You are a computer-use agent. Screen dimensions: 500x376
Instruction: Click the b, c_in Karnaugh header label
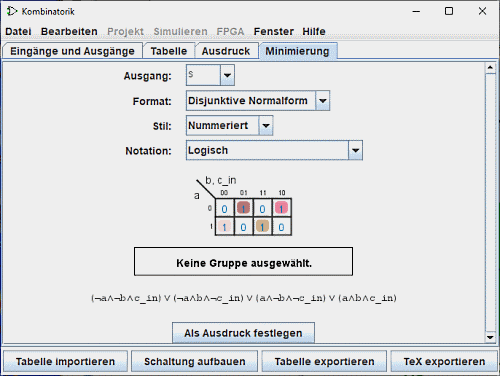pyautogui.click(x=221, y=180)
